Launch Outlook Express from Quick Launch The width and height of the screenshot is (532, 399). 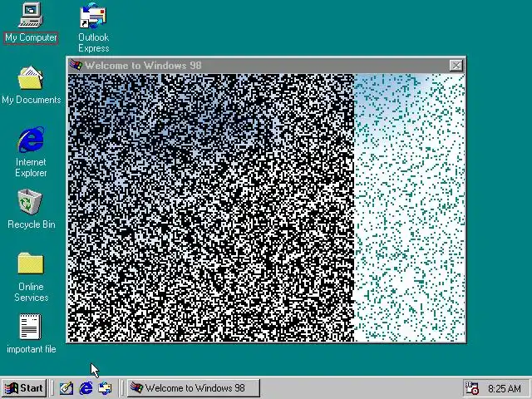pos(105,388)
